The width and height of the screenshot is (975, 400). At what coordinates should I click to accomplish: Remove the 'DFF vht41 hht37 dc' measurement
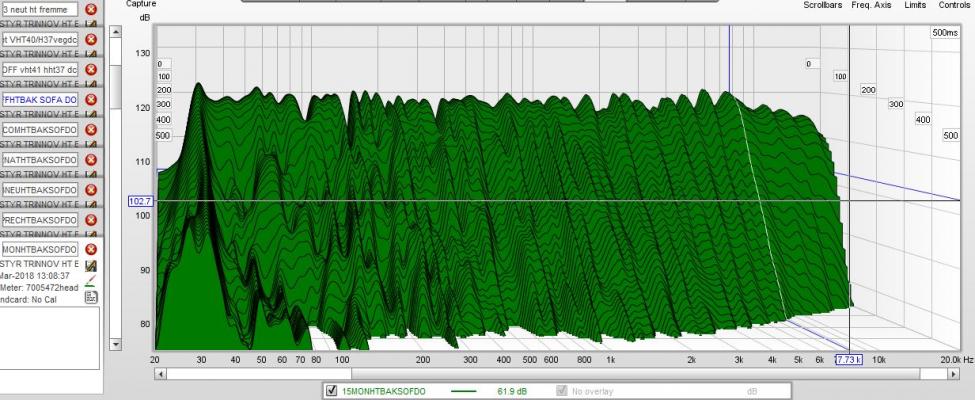pyautogui.click(x=91, y=69)
